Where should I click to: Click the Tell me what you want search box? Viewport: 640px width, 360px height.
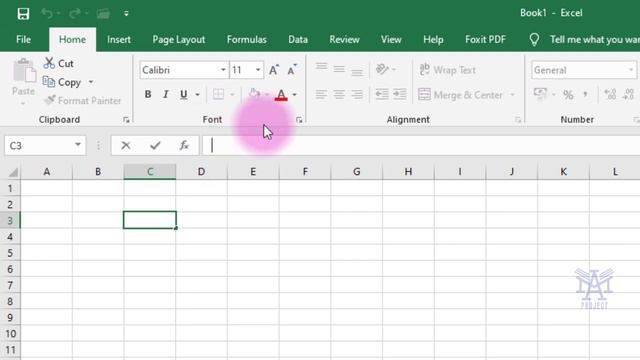click(x=584, y=40)
